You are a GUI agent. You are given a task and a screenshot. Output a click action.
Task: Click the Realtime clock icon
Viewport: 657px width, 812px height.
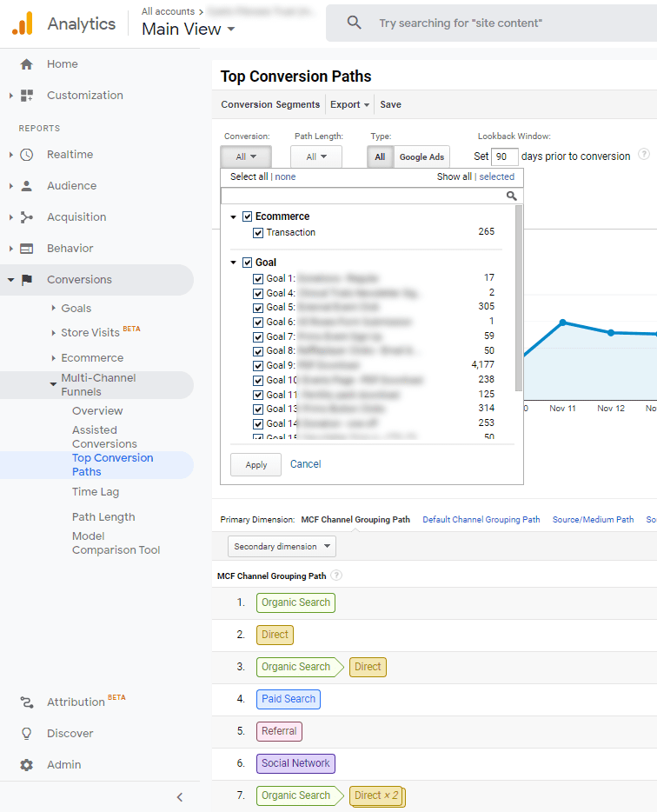tap(26, 155)
